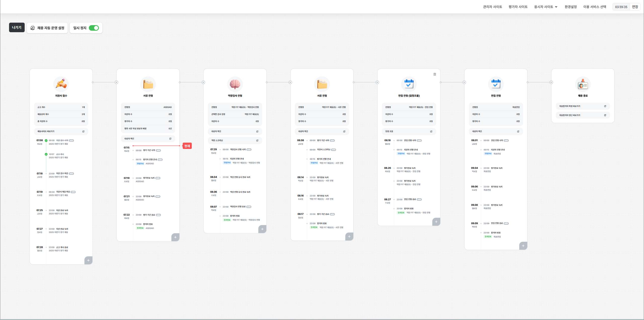
Task: Click the trash icon on 면접 전형 (일정조율) card
Action: click(435, 74)
